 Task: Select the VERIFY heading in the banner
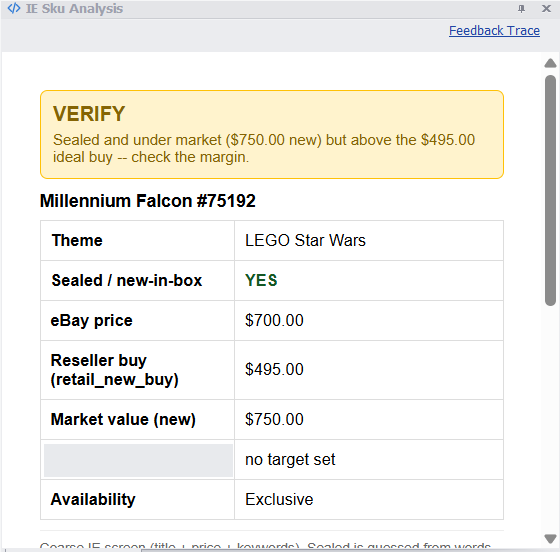(x=89, y=114)
